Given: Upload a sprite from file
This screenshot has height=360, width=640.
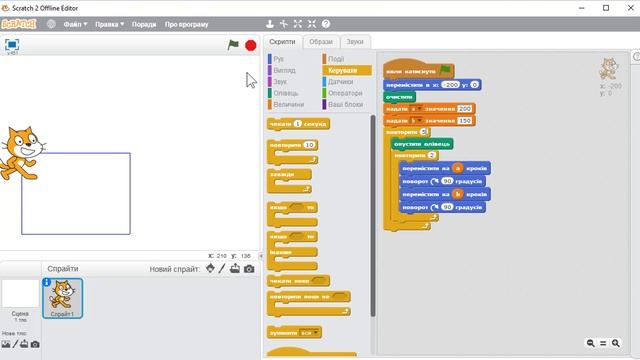Looking at the screenshot, I should point(235,269).
